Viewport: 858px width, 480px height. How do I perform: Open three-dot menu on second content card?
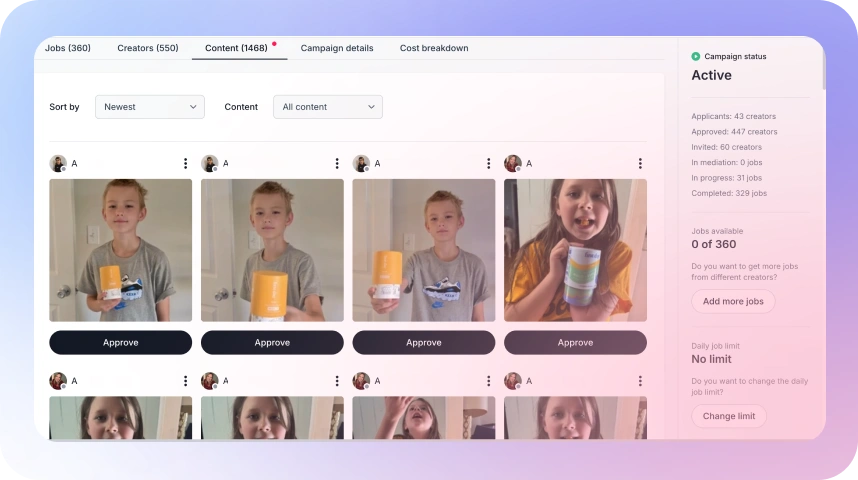(337, 163)
